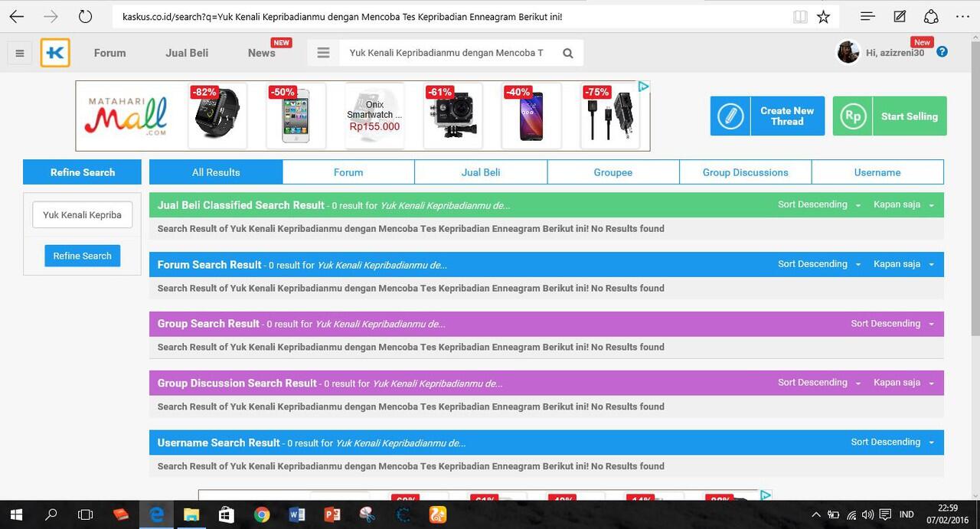Open the Edge share icon

[x=931, y=16]
